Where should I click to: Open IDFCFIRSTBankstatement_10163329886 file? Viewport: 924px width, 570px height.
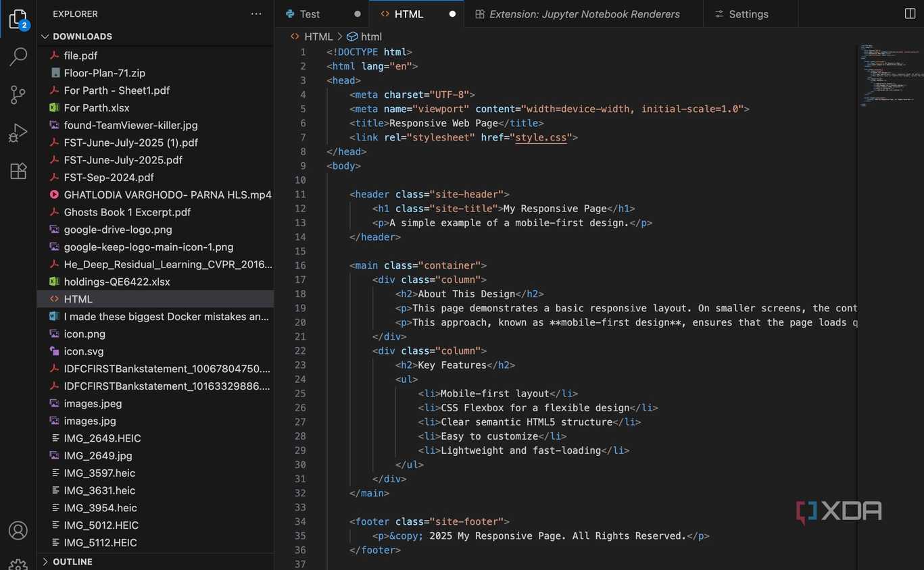[155, 386]
